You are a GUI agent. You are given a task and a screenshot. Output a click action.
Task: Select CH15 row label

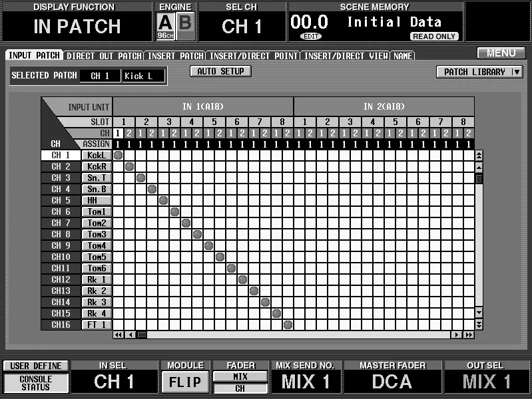pos(61,313)
